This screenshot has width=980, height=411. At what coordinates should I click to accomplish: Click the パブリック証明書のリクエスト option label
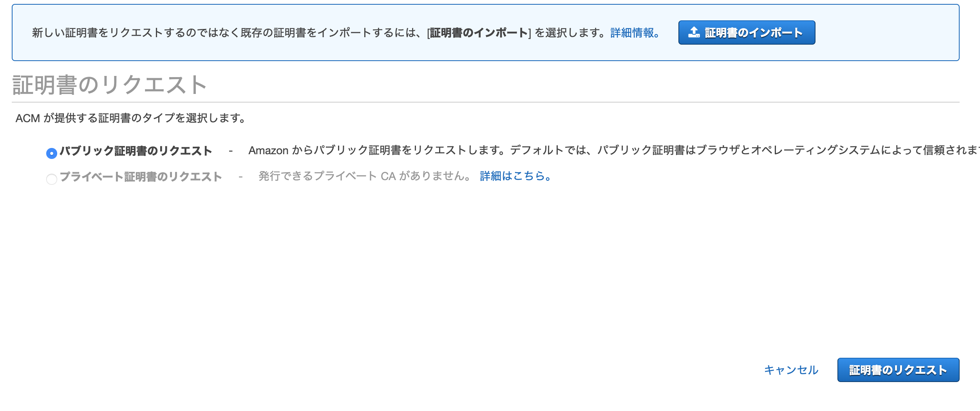(x=136, y=151)
